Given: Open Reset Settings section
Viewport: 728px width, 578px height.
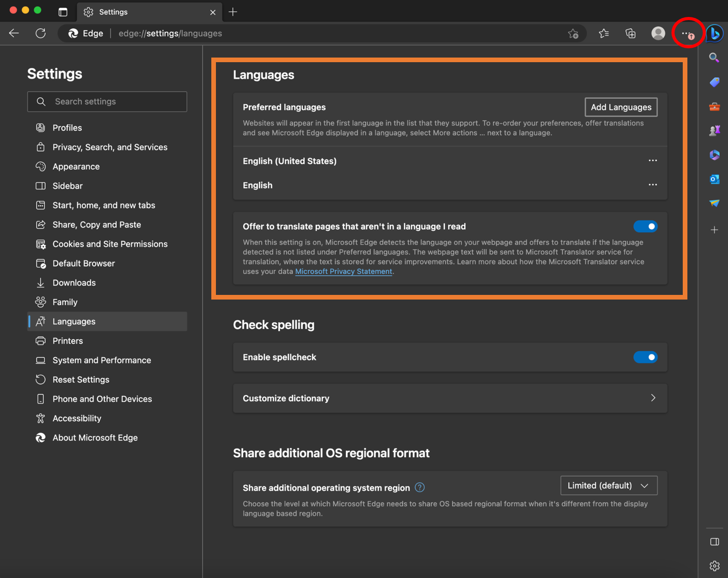Looking at the screenshot, I should coord(107,380).
